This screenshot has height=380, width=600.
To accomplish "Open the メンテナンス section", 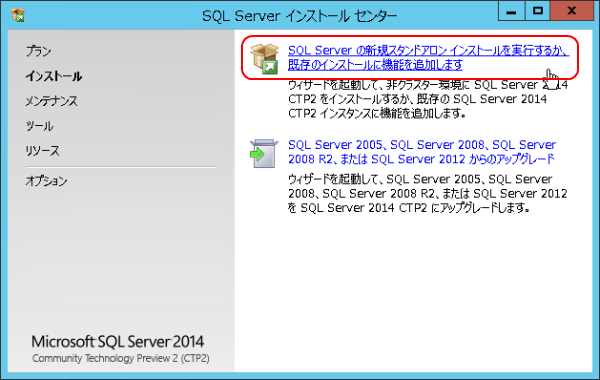I will coord(52,101).
